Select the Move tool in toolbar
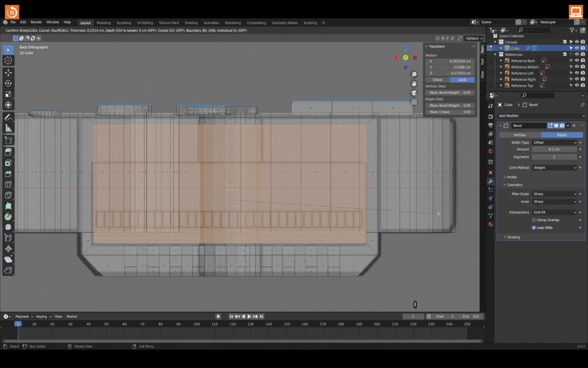The width and height of the screenshot is (588, 368). (8, 73)
